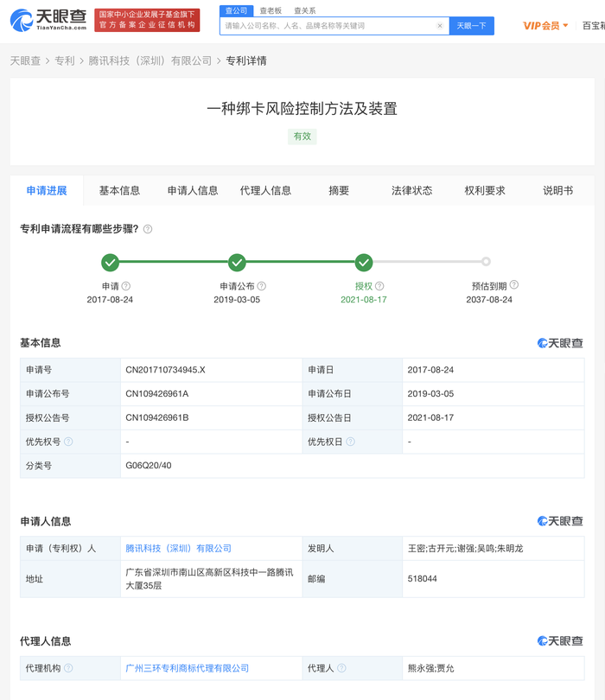Select the 说明书 tab
The image size is (605, 700).
click(x=558, y=191)
